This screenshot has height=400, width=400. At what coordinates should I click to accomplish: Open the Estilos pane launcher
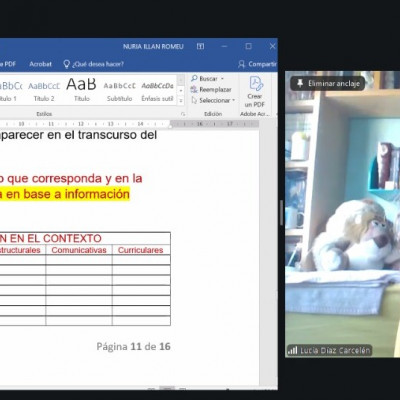[183, 114]
